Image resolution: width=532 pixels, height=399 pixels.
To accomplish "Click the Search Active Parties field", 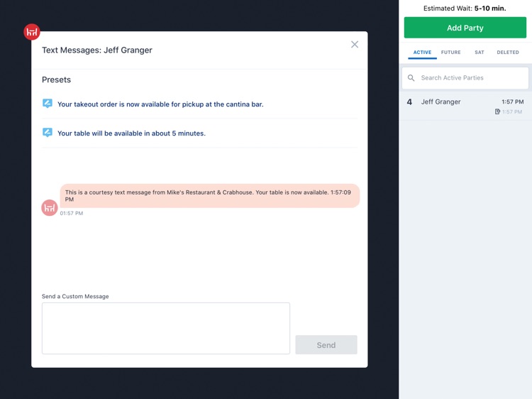I will pyautogui.click(x=465, y=78).
